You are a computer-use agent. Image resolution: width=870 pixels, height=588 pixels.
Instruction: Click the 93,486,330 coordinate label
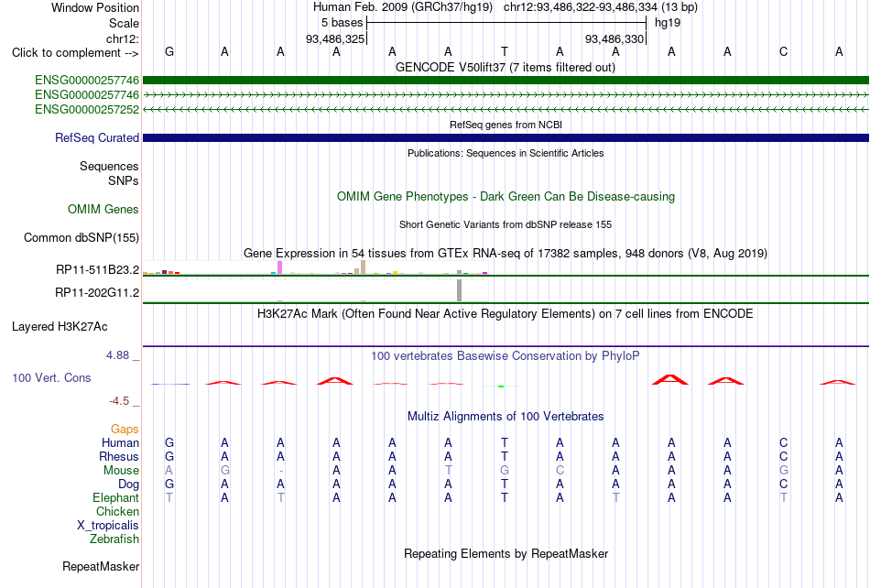[614, 38]
